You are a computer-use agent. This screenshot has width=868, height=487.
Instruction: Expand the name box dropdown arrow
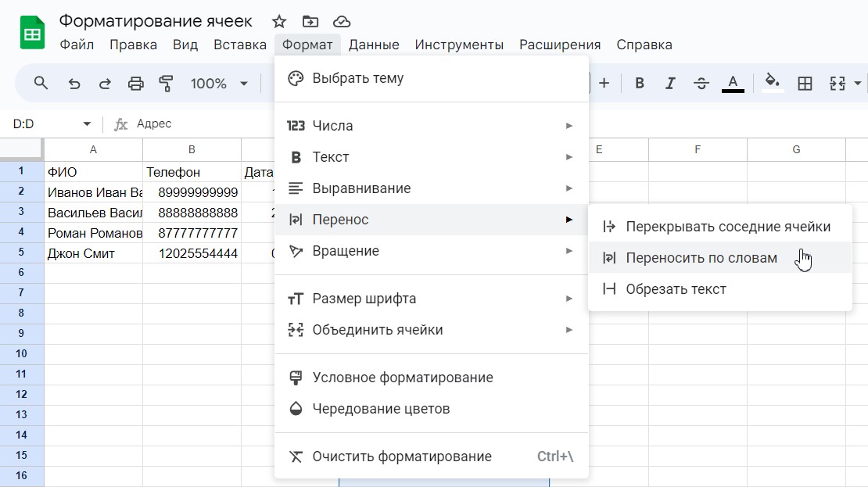(x=87, y=124)
